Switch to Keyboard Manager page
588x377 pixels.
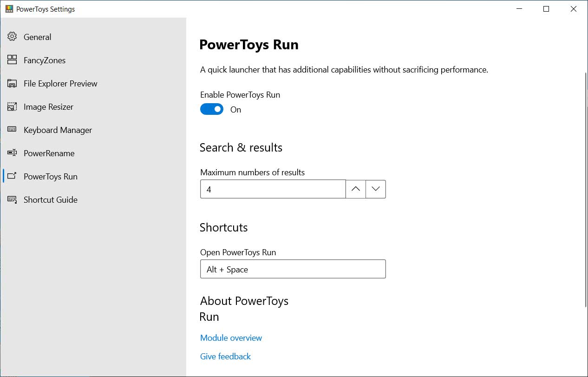58,130
